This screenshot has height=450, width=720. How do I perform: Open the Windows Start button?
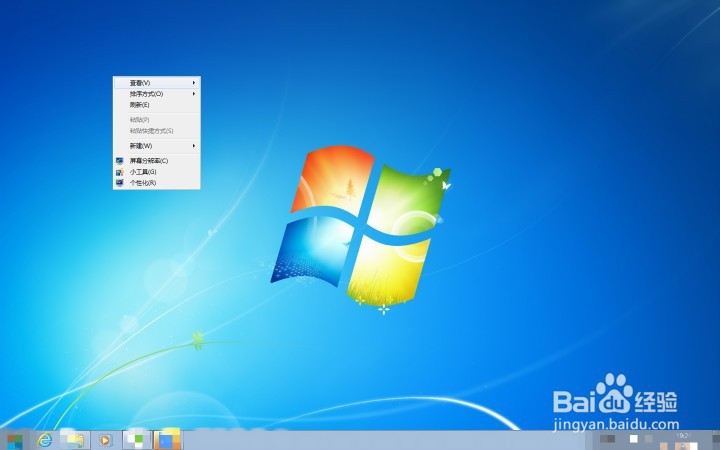click(x=15, y=441)
